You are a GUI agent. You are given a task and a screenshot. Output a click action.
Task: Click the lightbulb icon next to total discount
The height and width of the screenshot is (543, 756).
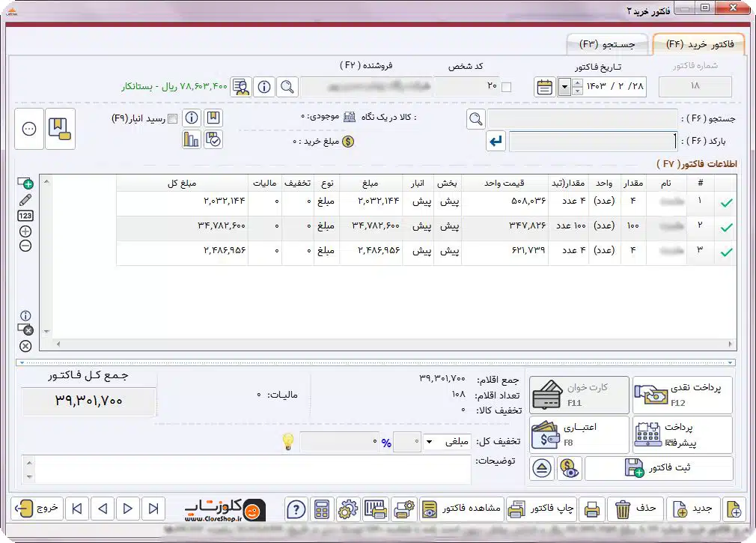click(288, 442)
